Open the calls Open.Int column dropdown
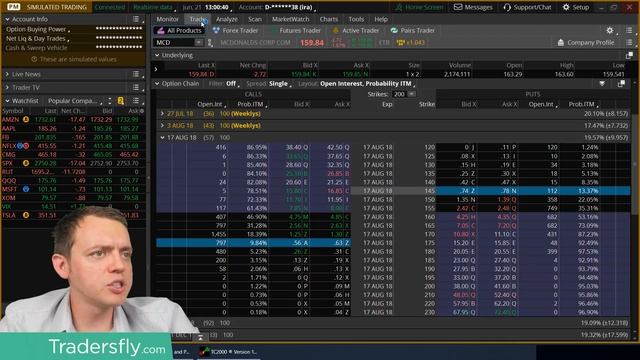Viewport: 640px width, 360px height. (211, 104)
